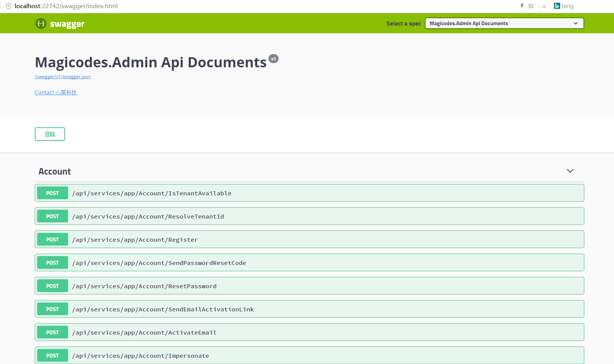Click POST badge for SendPasswordResetCode

(x=53, y=263)
